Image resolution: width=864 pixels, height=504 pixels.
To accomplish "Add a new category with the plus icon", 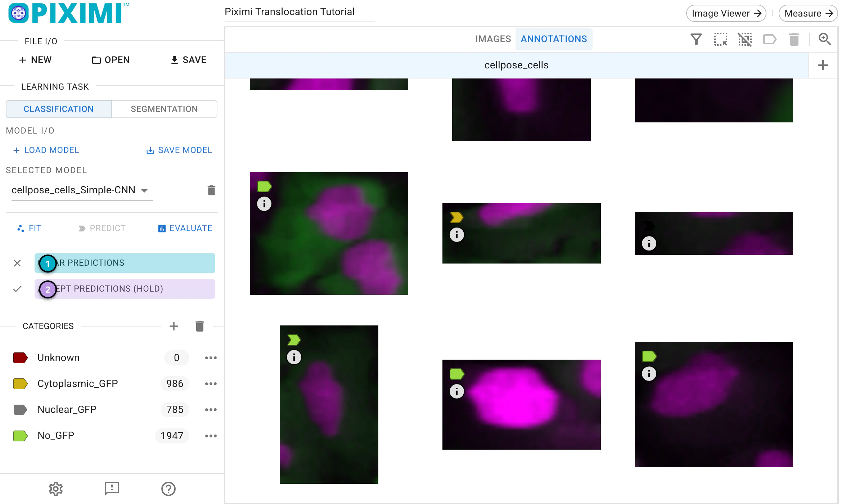I will [x=174, y=326].
